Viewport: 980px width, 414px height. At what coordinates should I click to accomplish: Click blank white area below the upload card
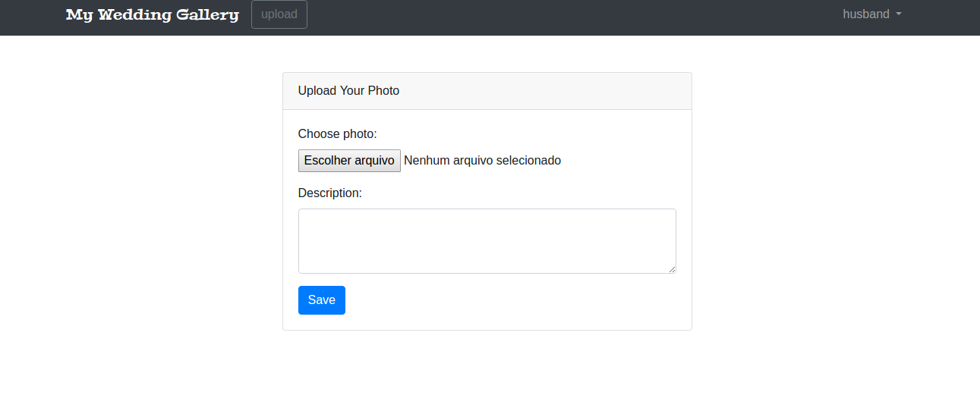click(x=487, y=375)
